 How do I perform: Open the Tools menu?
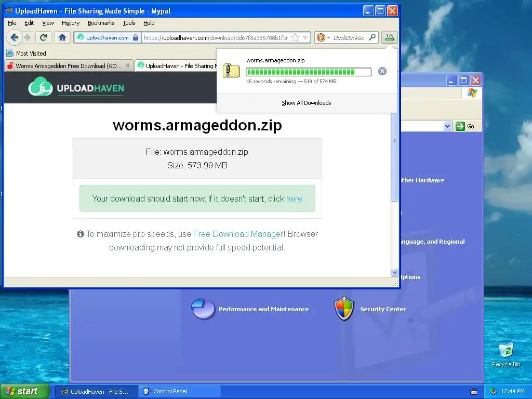pyautogui.click(x=129, y=23)
